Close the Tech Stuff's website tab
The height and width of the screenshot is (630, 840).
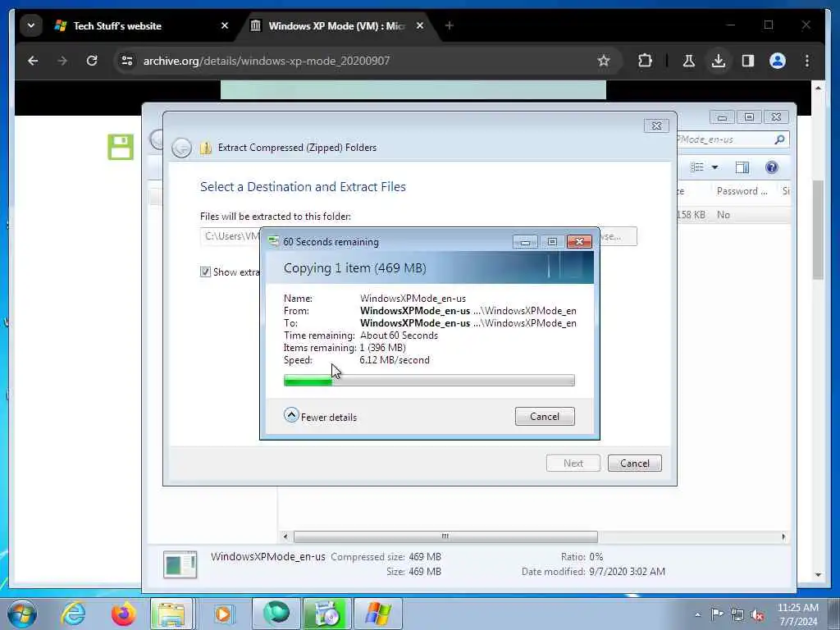pos(225,25)
